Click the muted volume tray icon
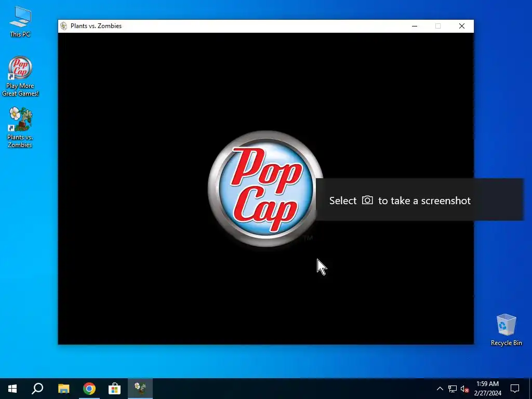The image size is (532, 399). [x=465, y=389]
